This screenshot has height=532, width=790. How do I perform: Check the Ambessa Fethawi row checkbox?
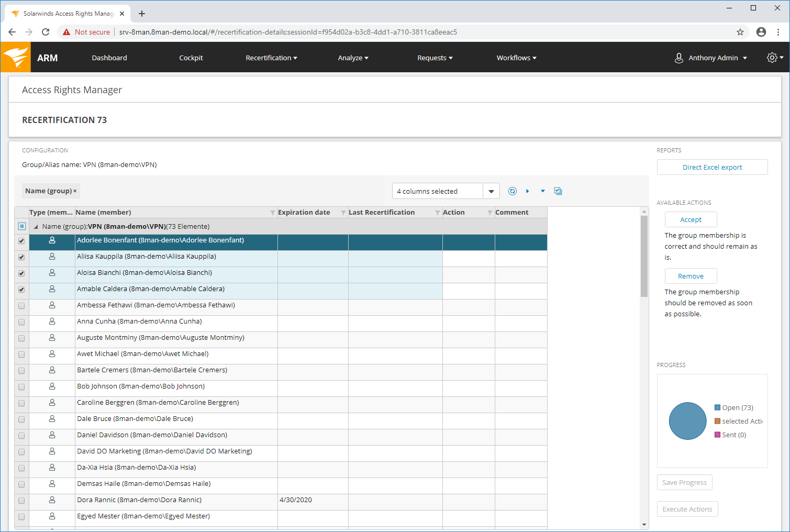click(21, 306)
